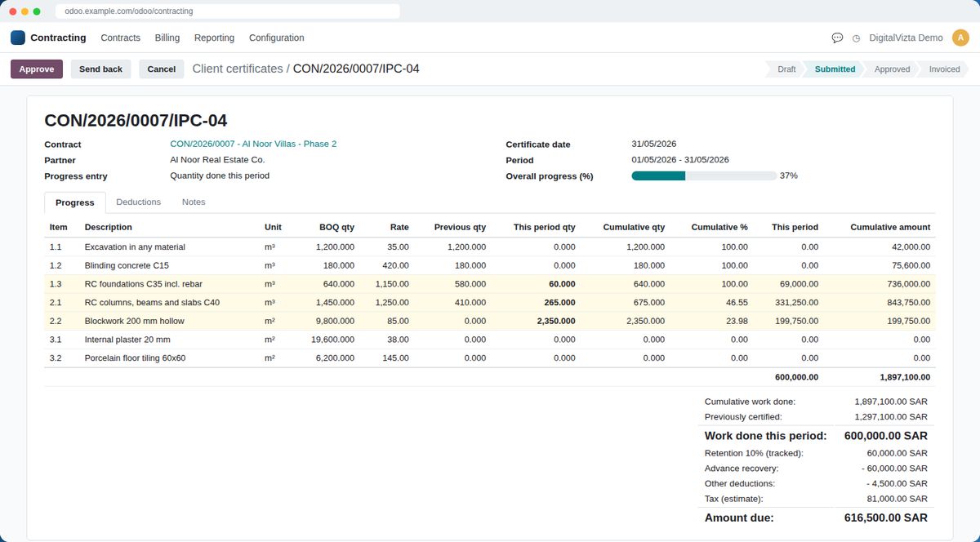
Task: Open the messages chat bubble icon
Action: click(x=837, y=38)
